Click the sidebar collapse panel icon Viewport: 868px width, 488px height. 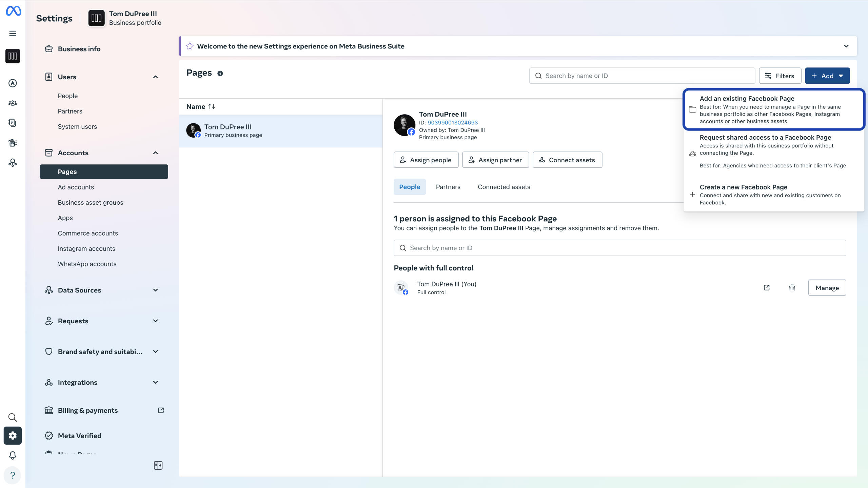tap(158, 465)
